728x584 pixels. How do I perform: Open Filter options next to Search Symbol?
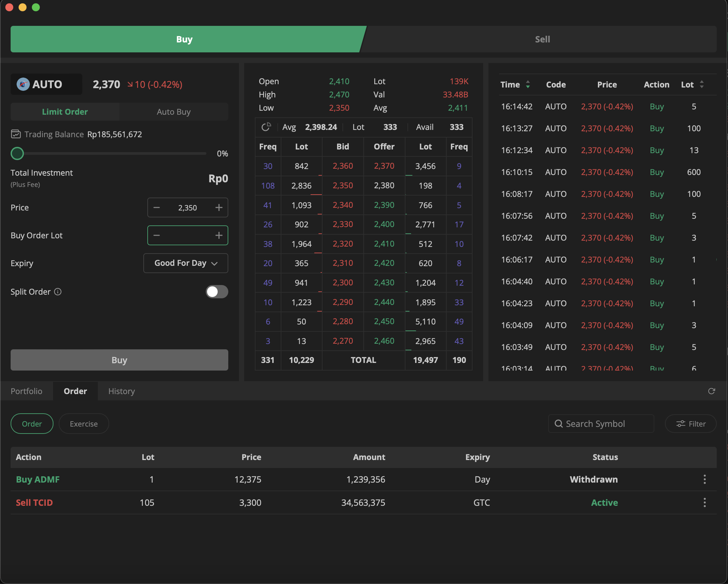[690, 423]
